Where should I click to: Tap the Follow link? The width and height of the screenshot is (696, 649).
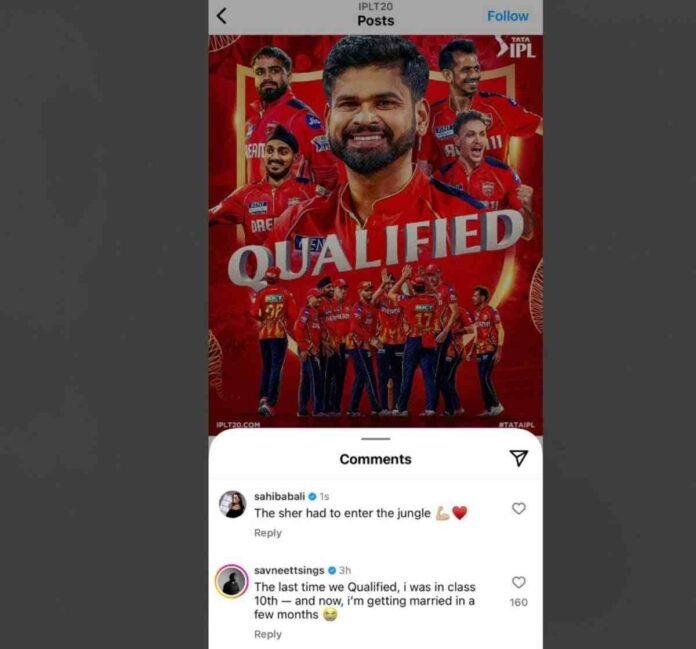(508, 16)
